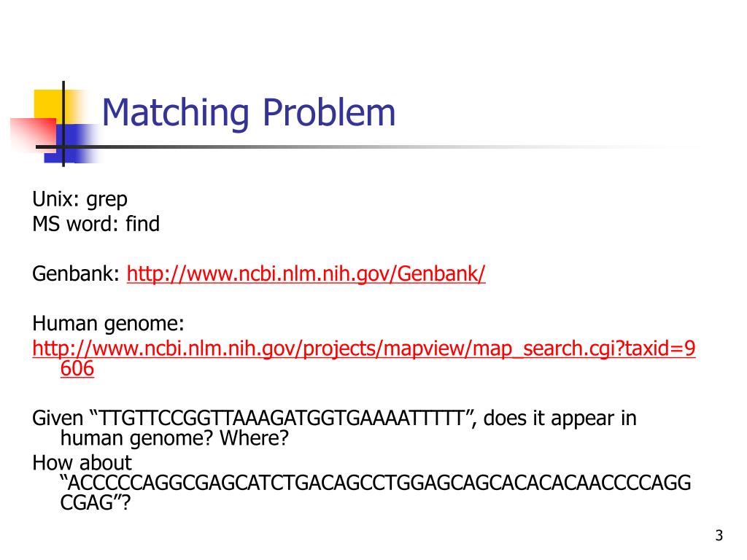Click the slide number 3
This screenshot has width=747, height=560.
pyautogui.click(x=719, y=535)
